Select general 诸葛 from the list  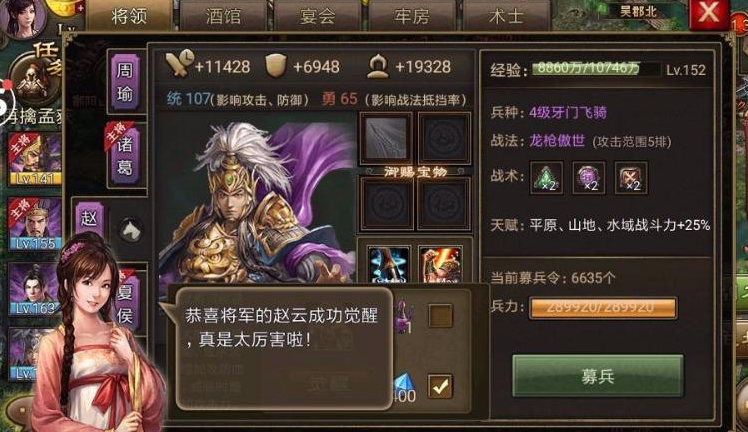[125, 154]
